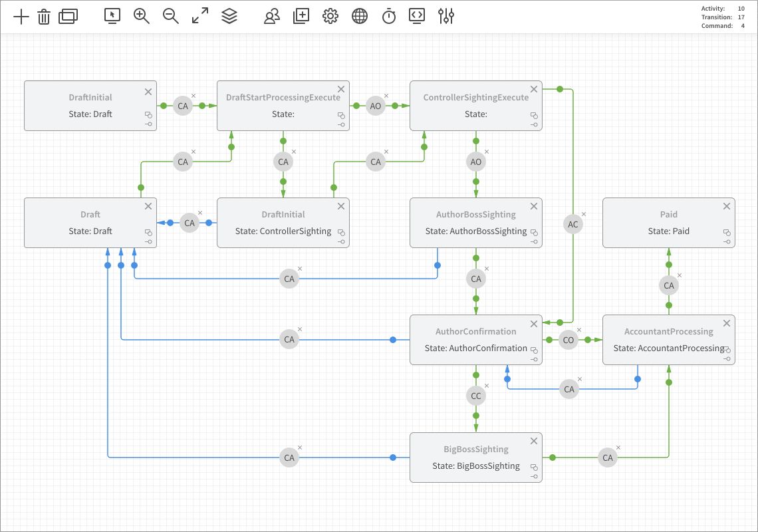Image resolution: width=758 pixels, height=532 pixels.
Task: Open the process parameters sliders icon
Action: 445,16
